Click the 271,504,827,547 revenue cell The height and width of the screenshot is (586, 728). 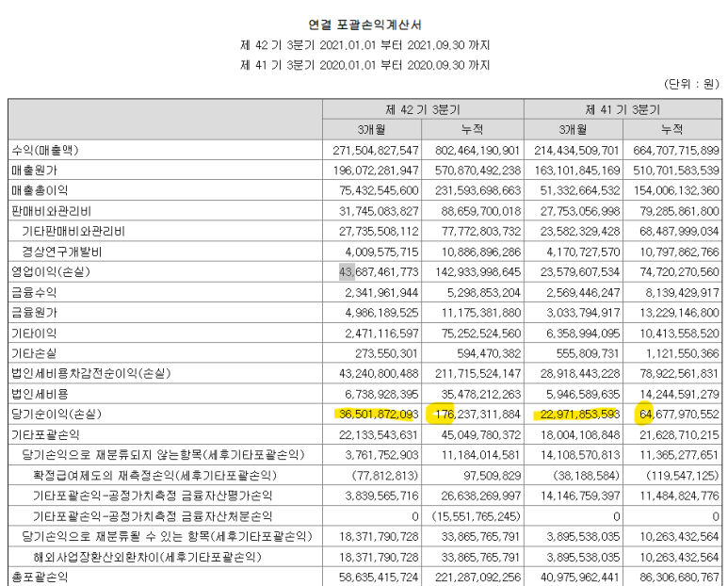[376, 150]
